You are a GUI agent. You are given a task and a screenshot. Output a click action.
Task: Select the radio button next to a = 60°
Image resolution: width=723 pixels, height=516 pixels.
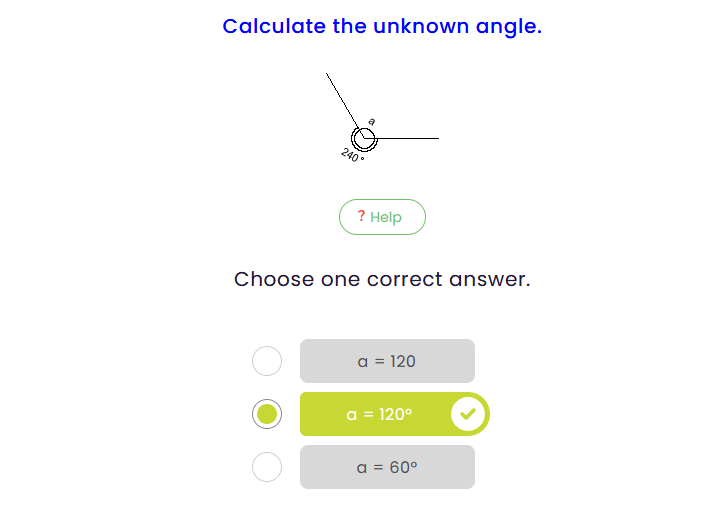tap(267, 466)
